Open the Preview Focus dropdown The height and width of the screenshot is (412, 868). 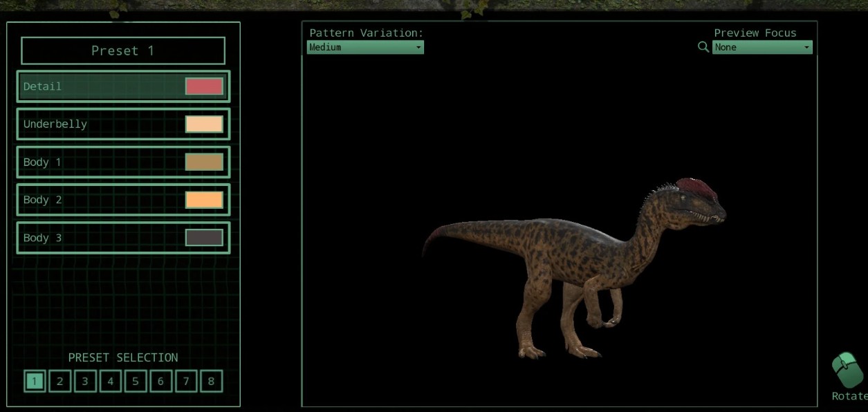click(762, 47)
